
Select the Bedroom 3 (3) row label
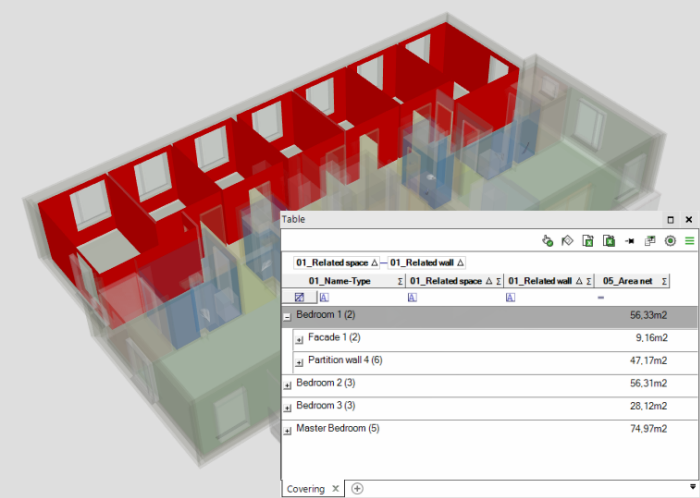pos(325,406)
